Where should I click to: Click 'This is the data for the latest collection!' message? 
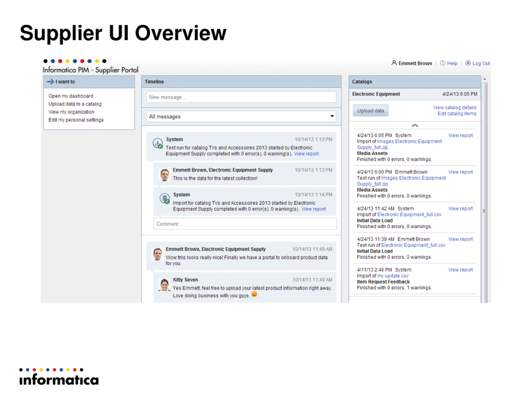(x=215, y=178)
